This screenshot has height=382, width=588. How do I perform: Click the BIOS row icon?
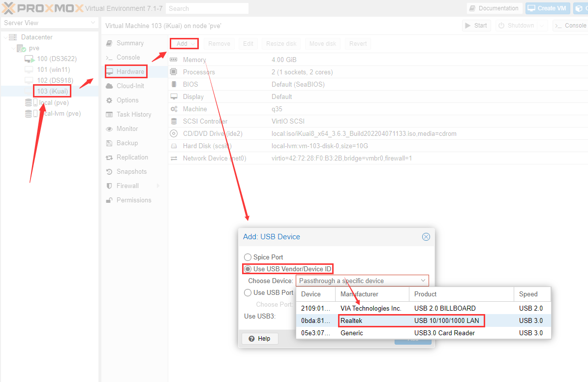tap(174, 84)
